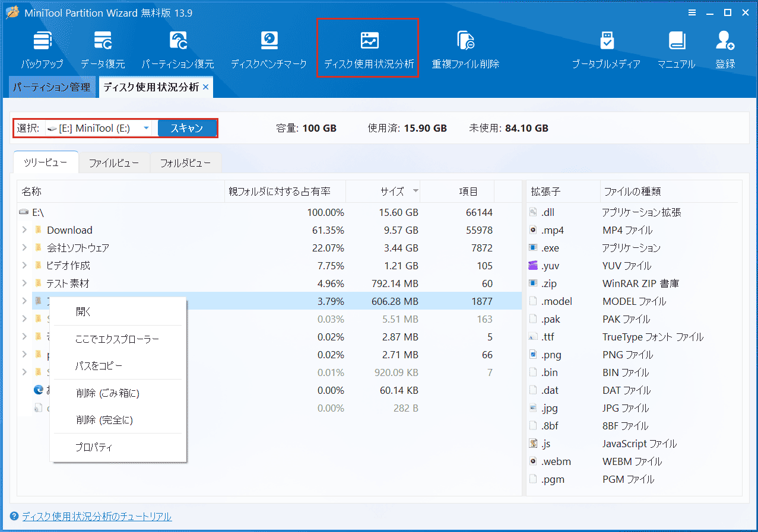The image size is (758, 532).
Task: Click the help icon beside tutorial link
Action: (14, 517)
